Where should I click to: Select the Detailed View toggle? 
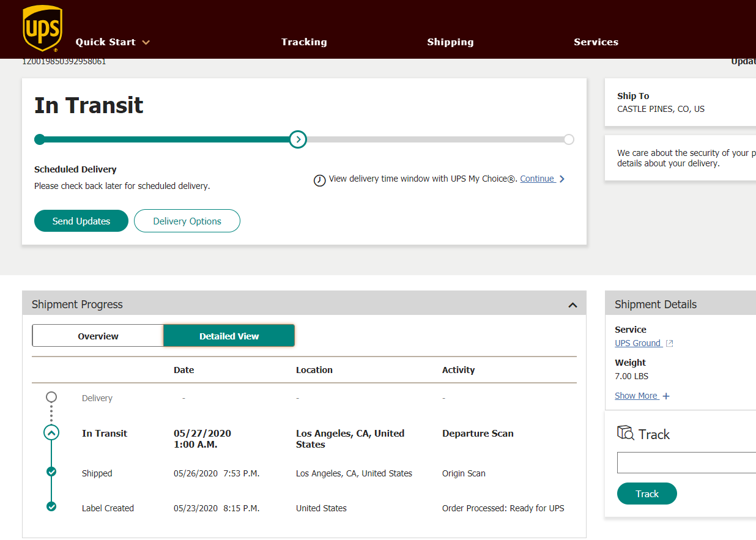229,336
